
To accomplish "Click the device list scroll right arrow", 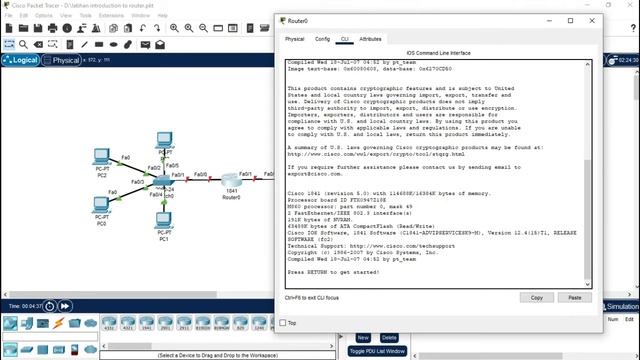I will 331,346.
